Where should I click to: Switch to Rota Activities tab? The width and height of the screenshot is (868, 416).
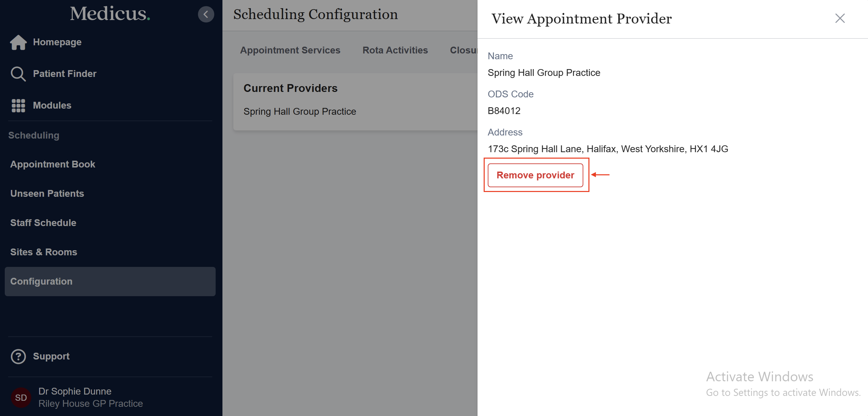point(395,50)
